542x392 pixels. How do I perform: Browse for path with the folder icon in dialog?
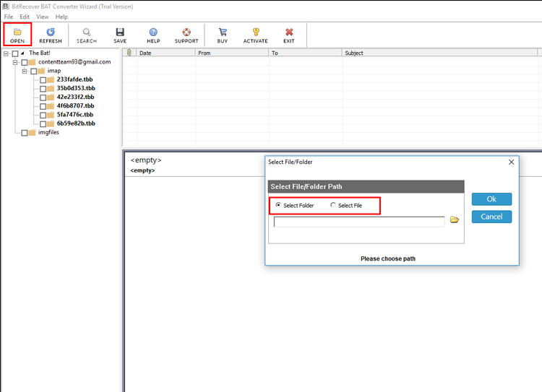455,219
